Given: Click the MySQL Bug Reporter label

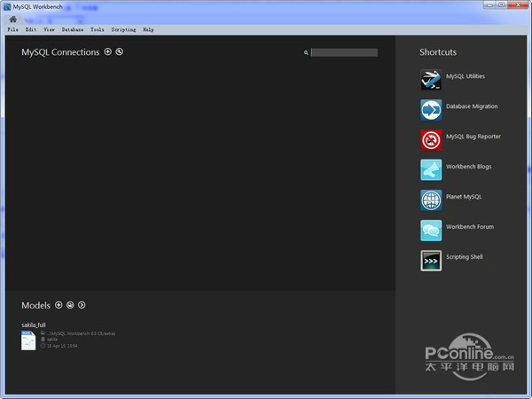Looking at the screenshot, I should 473,137.
